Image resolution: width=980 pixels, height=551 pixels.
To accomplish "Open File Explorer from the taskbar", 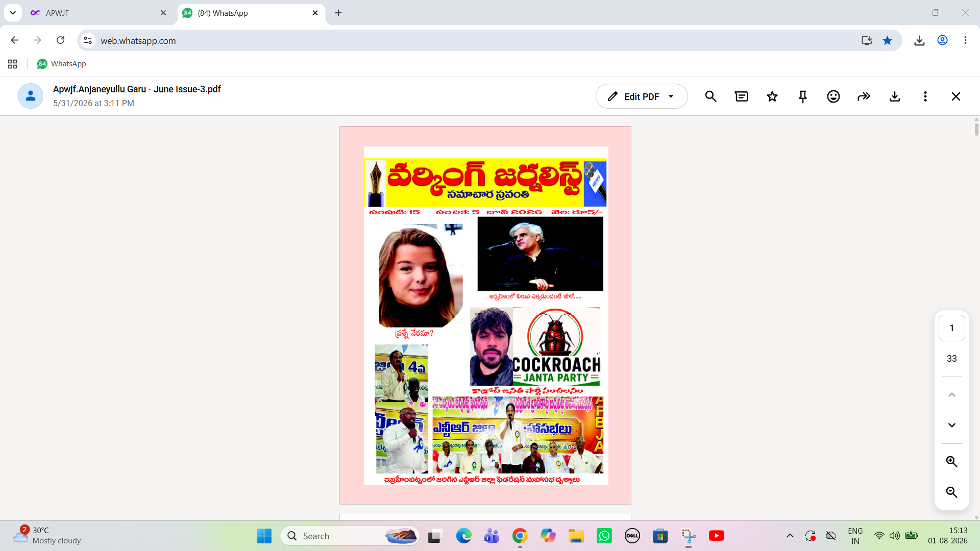I will (x=576, y=536).
